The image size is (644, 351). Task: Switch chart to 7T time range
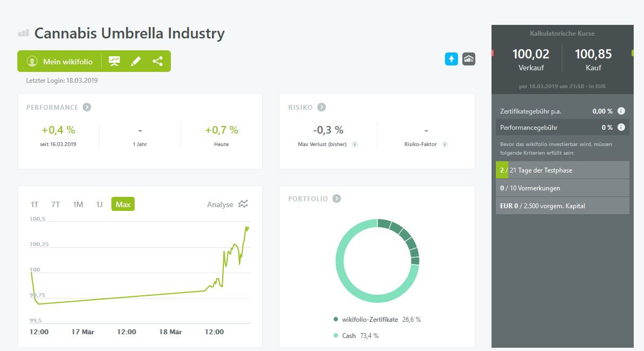click(x=56, y=204)
